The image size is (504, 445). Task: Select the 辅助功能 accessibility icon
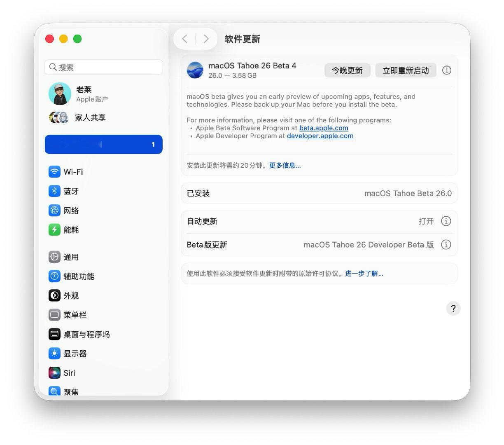[x=54, y=276]
